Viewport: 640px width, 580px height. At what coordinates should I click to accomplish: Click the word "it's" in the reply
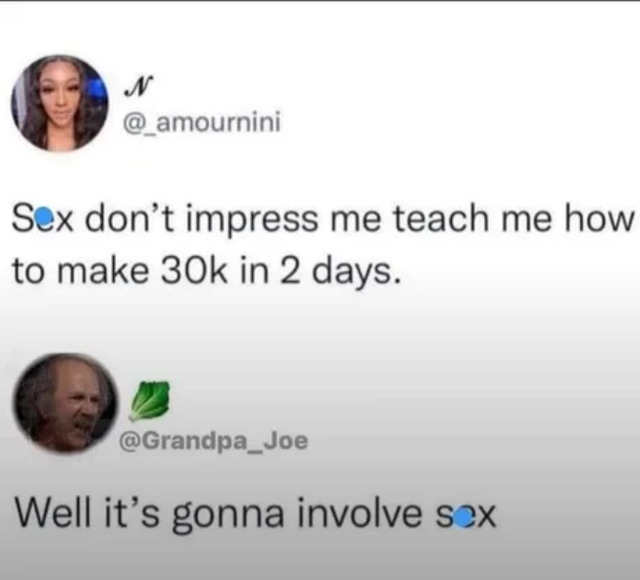[x=131, y=511]
